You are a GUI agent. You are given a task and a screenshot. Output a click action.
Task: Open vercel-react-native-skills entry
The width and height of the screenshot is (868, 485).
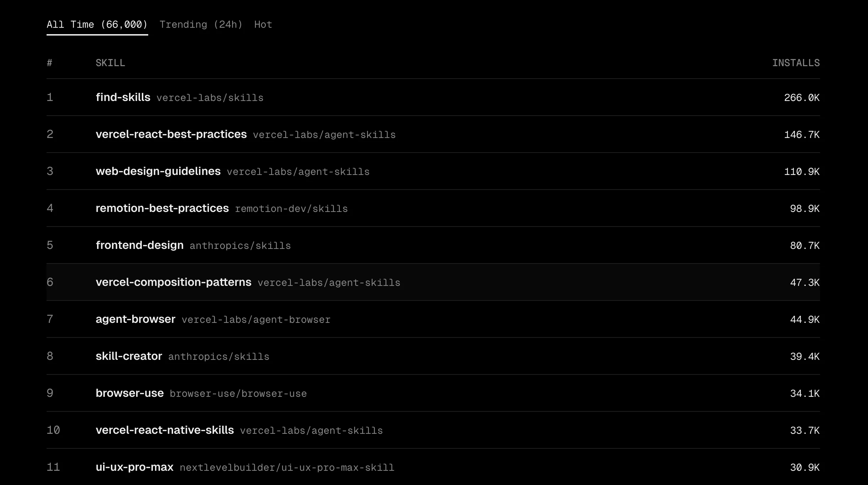coord(165,430)
